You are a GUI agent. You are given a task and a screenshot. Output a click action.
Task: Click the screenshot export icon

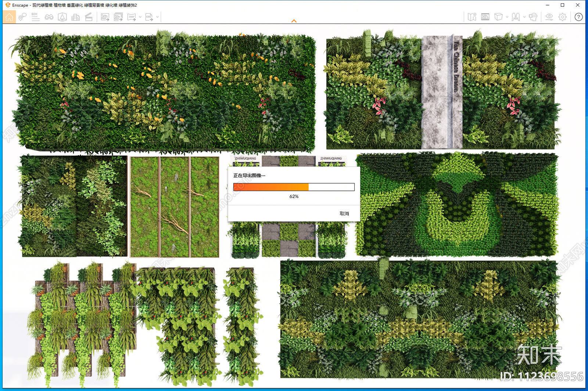click(x=105, y=17)
